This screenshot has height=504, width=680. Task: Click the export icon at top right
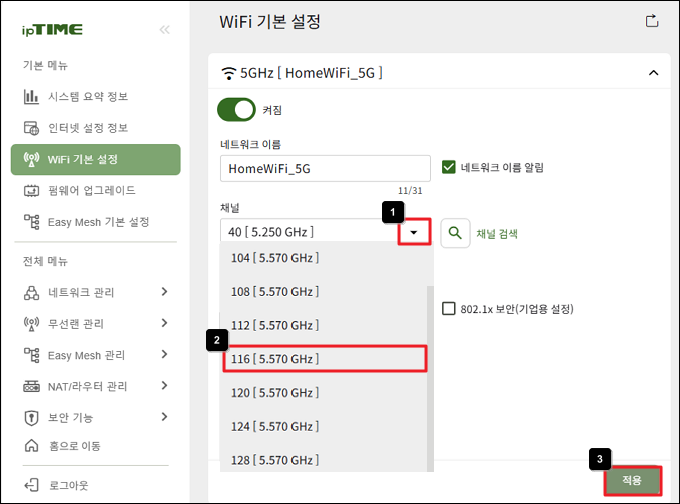(x=652, y=21)
